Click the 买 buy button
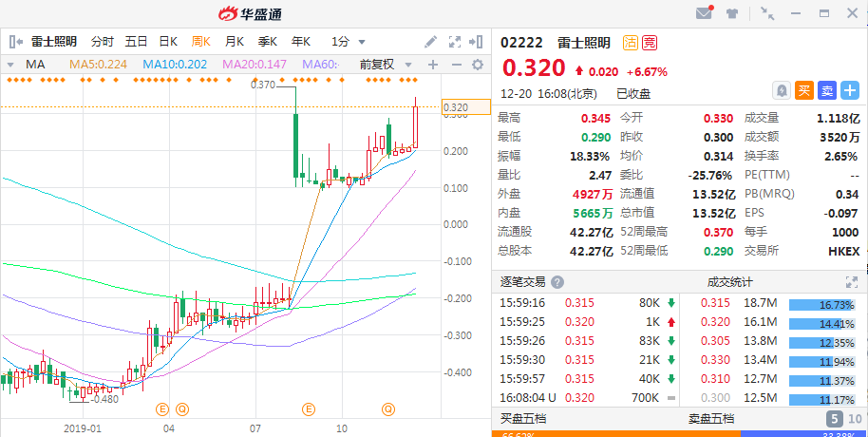 [x=804, y=90]
